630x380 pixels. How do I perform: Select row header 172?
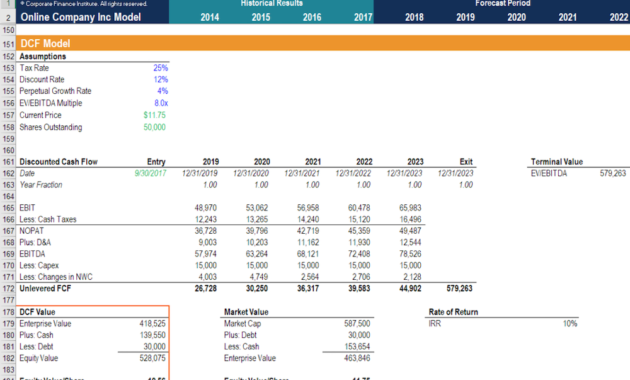(x=8, y=289)
